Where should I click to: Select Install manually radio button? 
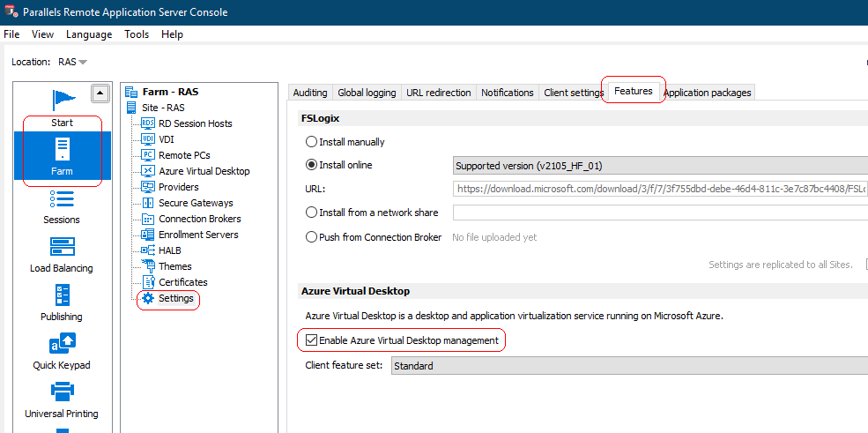click(311, 142)
